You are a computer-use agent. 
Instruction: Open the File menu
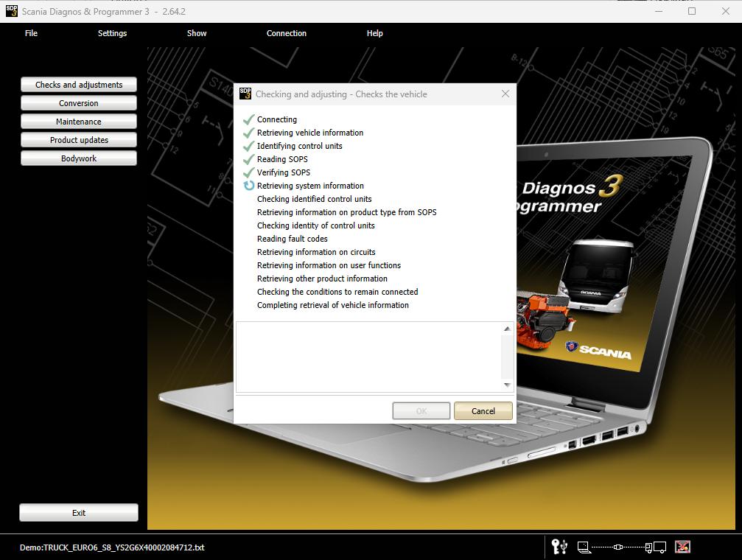pos(31,33)
